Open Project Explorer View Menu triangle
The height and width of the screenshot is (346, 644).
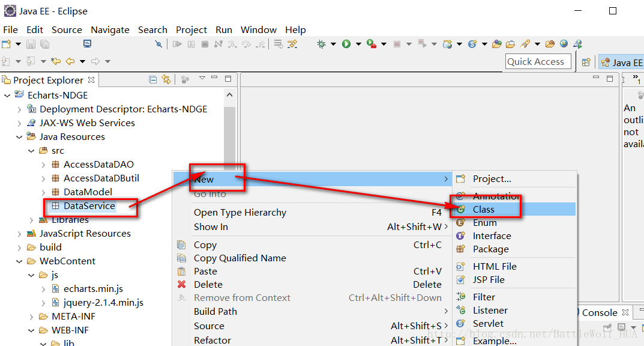click(202, 77)
